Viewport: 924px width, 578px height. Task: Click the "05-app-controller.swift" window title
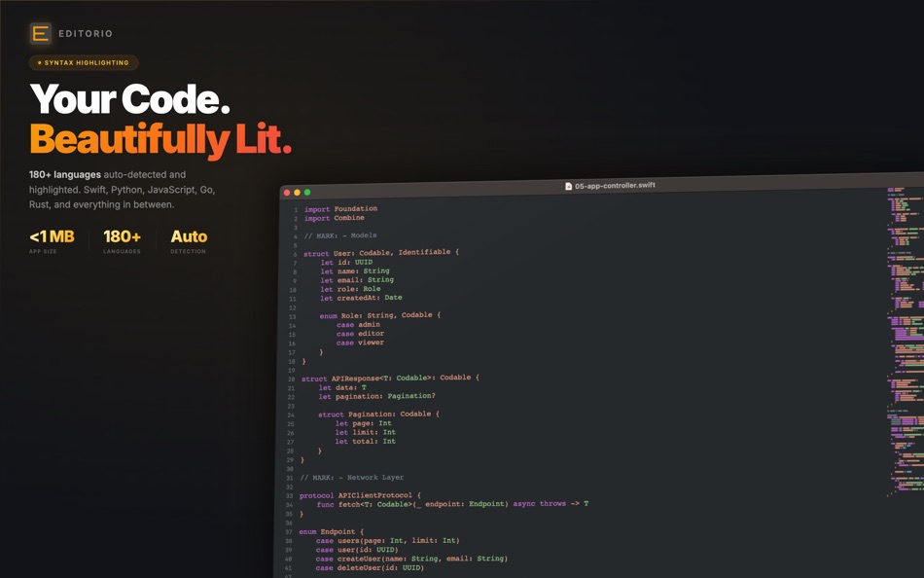616,185
